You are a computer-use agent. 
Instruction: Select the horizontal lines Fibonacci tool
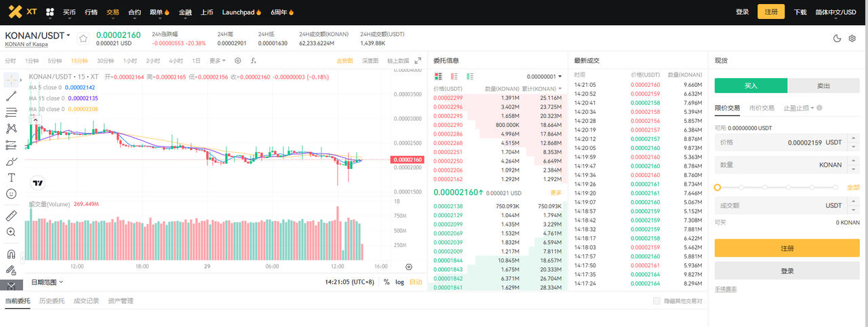point(11,113)
